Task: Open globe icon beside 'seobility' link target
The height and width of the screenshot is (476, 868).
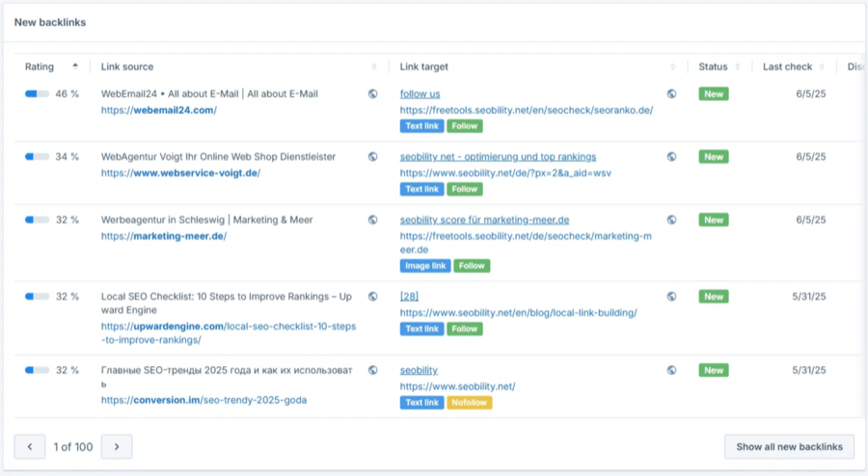Action: point(671,370)
